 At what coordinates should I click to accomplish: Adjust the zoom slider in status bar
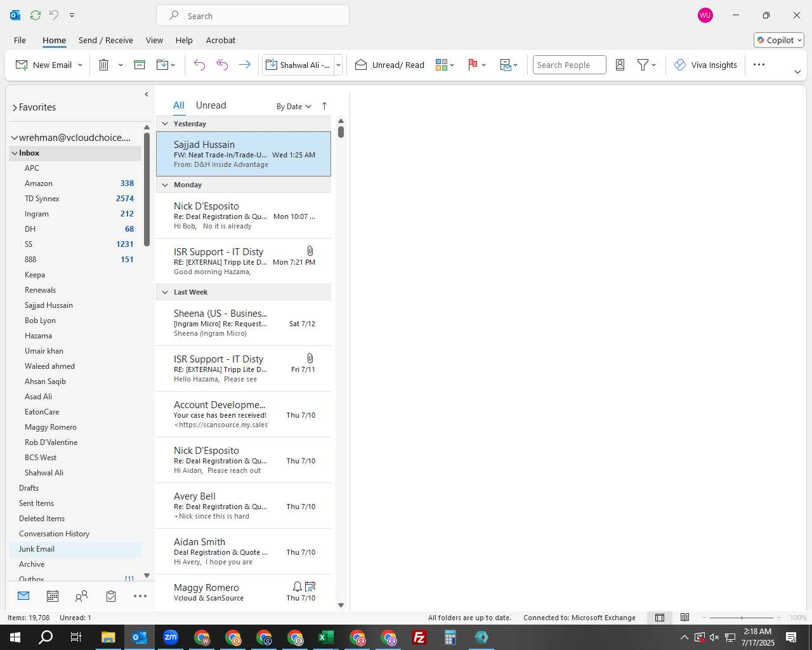pos(742,618)
